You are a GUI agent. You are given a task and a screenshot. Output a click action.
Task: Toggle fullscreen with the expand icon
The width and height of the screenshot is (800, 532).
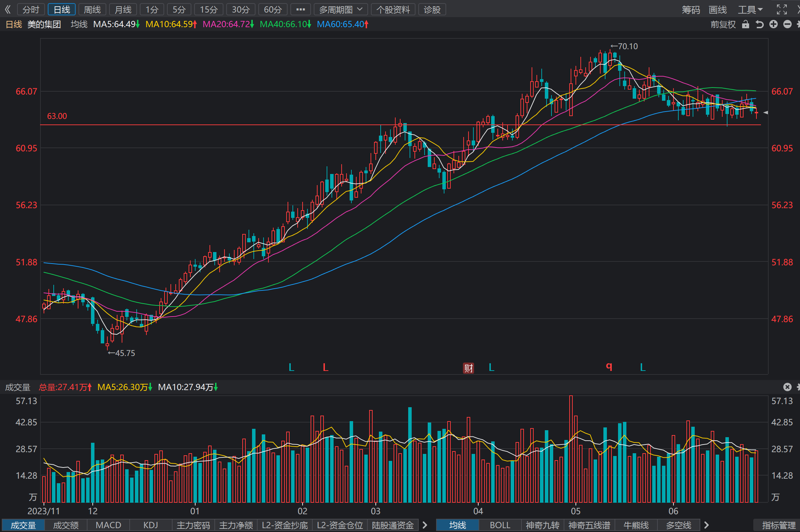782,9
